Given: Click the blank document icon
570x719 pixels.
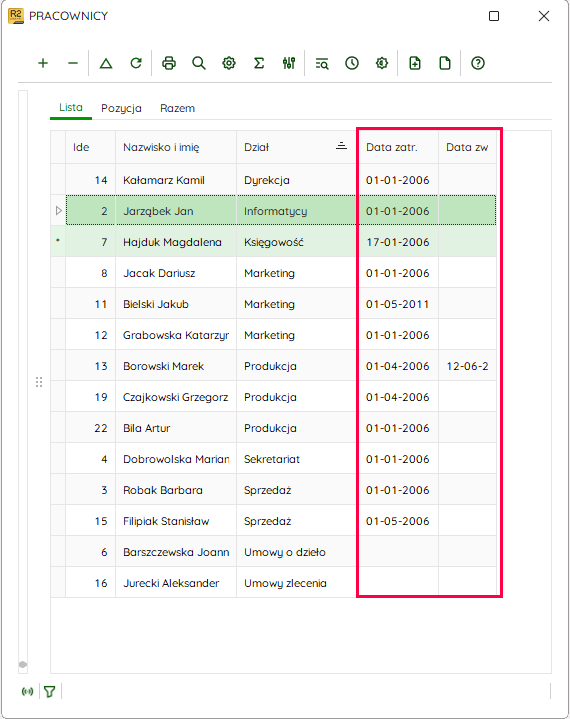Looking at the screenshot, I should (x=445, y=63).
